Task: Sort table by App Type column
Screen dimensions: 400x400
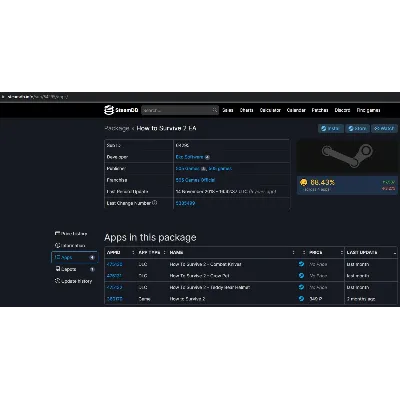Action: 152,253
